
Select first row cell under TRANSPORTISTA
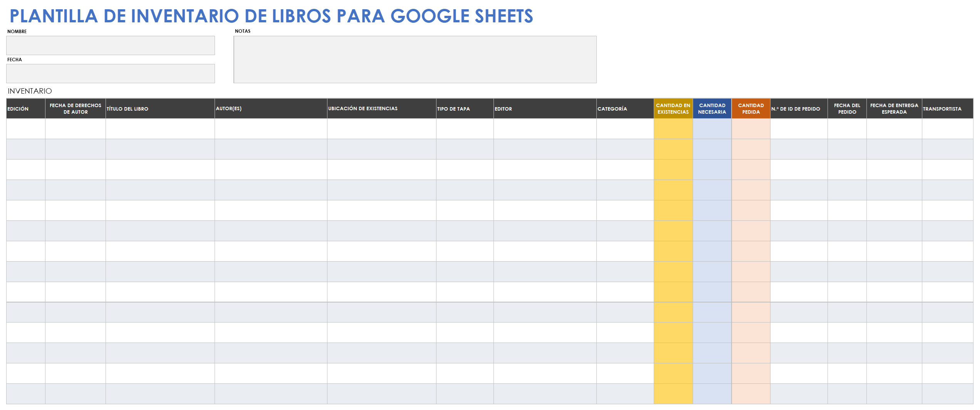[948, 129]
